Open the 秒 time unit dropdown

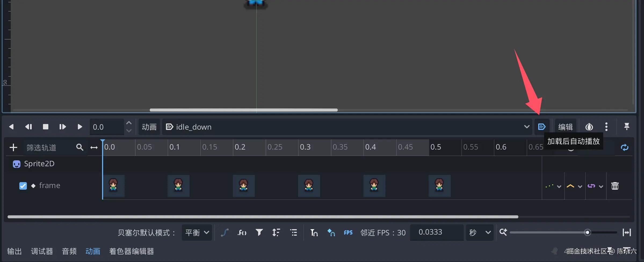point(480,232)
